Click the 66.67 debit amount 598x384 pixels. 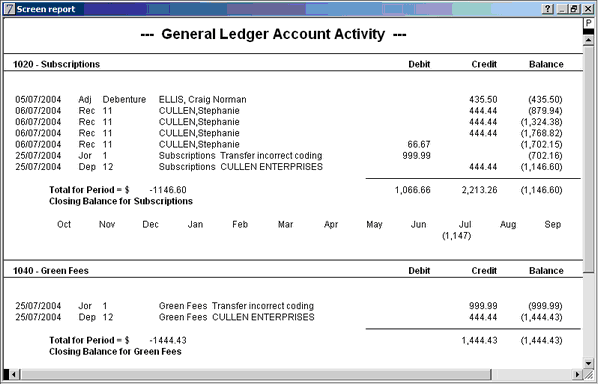click(418, 145)
